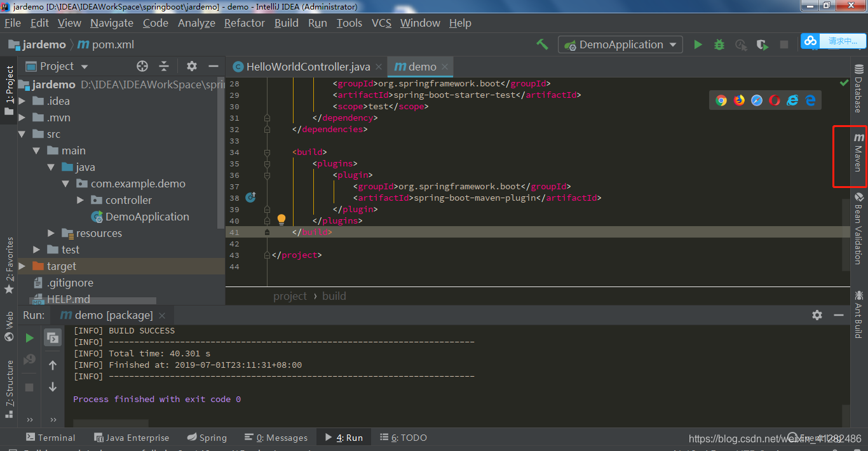Open the Terminal tool window
The height and width of the screenshot is (451, 868).
(x=50, y=438)
